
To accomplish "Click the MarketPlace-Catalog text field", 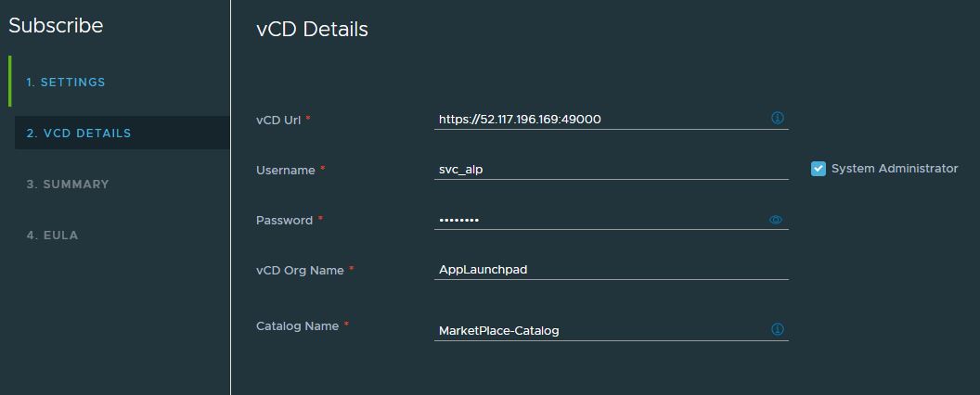I will click(x=599, y=330).
